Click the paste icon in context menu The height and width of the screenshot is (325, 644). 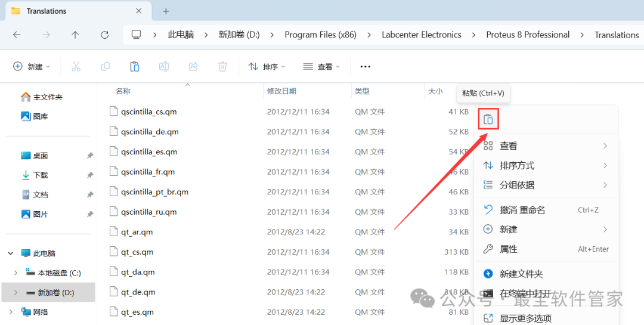488,119
